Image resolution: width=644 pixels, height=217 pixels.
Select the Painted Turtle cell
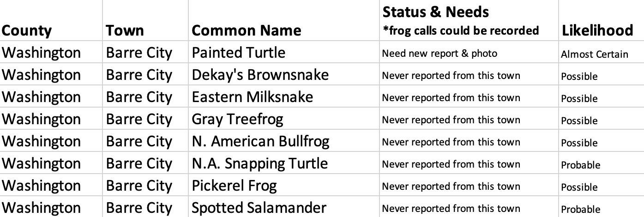pyautogui.click(x=238, y=53)
